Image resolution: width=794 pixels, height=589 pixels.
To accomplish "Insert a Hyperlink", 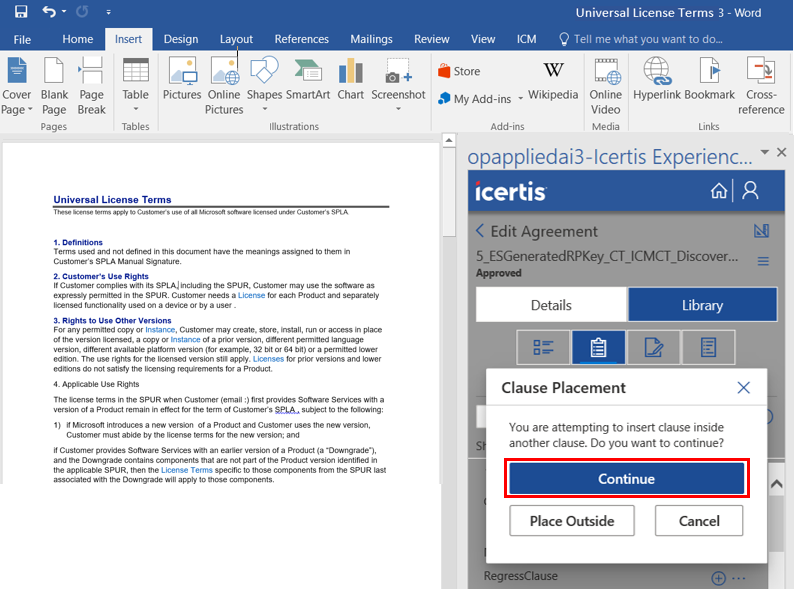I will pyautogui.click(x=657, y=79).
